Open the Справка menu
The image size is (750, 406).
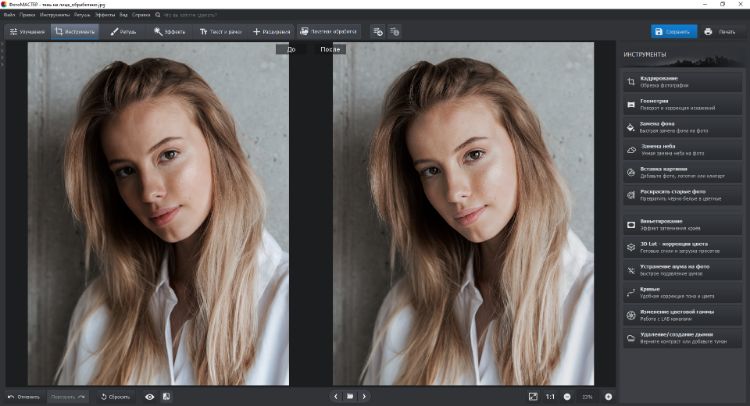pos(141,15)
